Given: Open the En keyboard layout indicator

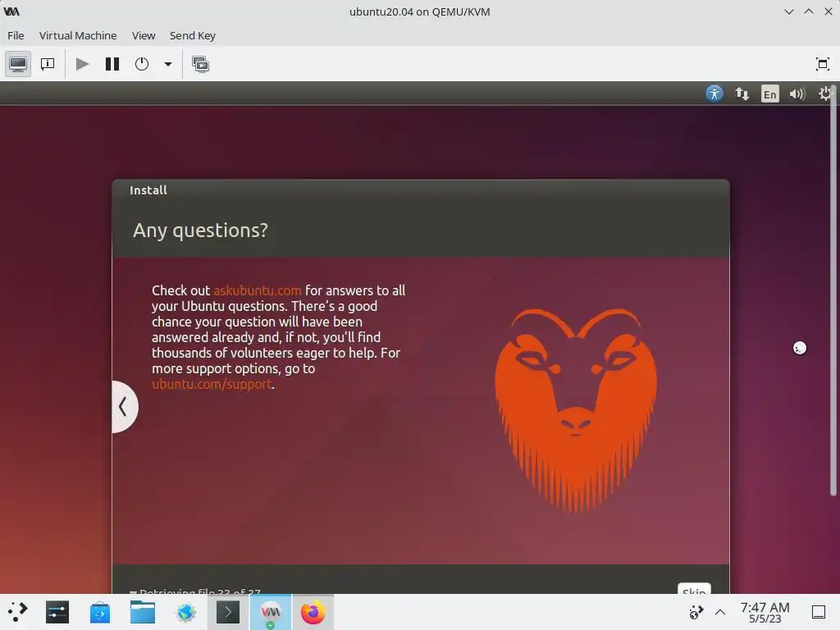Looking at the screenshot, I should (769, 94).
